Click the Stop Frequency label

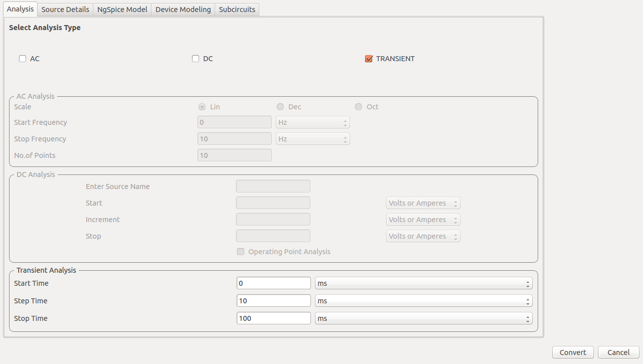click(x=40, y=139)
